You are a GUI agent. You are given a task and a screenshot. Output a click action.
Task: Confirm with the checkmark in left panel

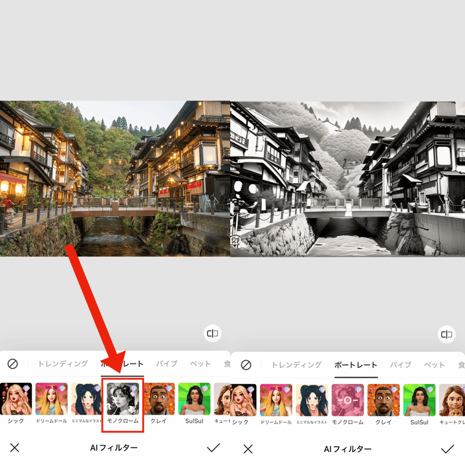(x=213, y=448)
